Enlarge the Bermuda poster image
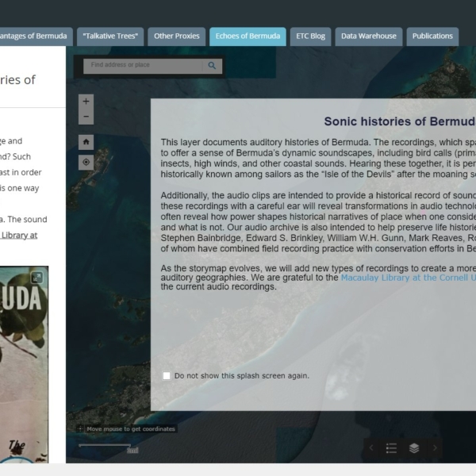Screen dimensions: 476x476 point(36,277)
